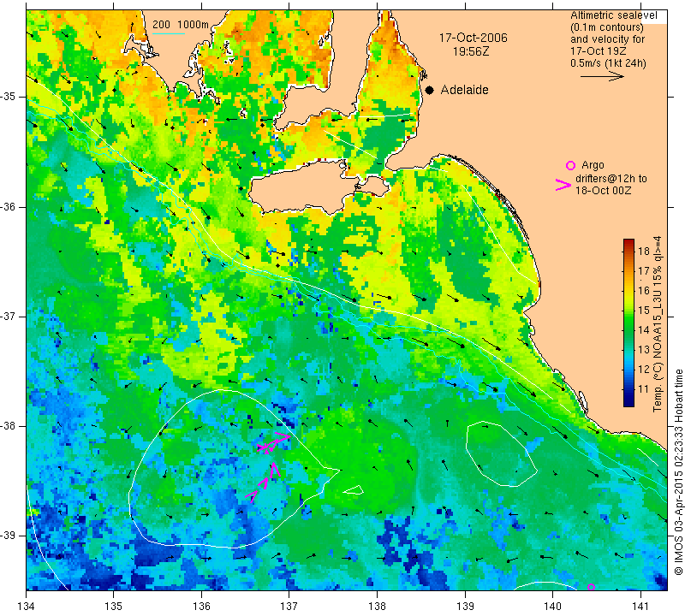
Task: Click the IMOS copyright timestamp text
Action: pyautogui.click(x=678, y=471)
